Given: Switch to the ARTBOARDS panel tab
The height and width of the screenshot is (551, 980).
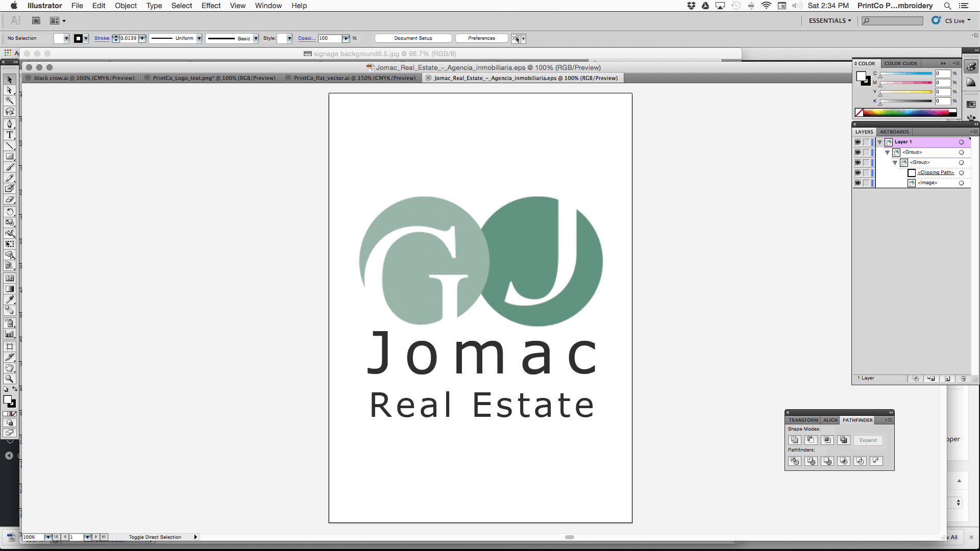Looking at the screenshot, I should click(x=894, y=132).
